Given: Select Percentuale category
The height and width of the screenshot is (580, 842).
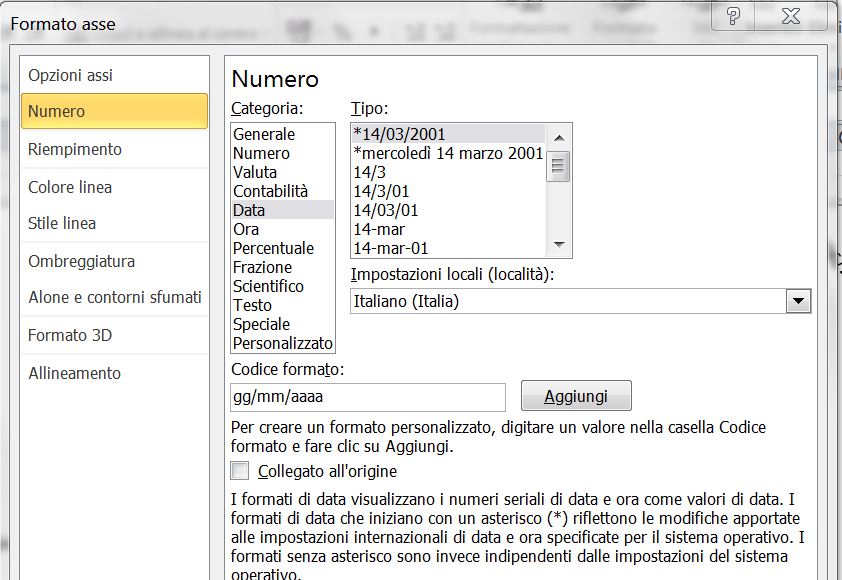Looking at the screenshot, I should [x=273, y=248].
